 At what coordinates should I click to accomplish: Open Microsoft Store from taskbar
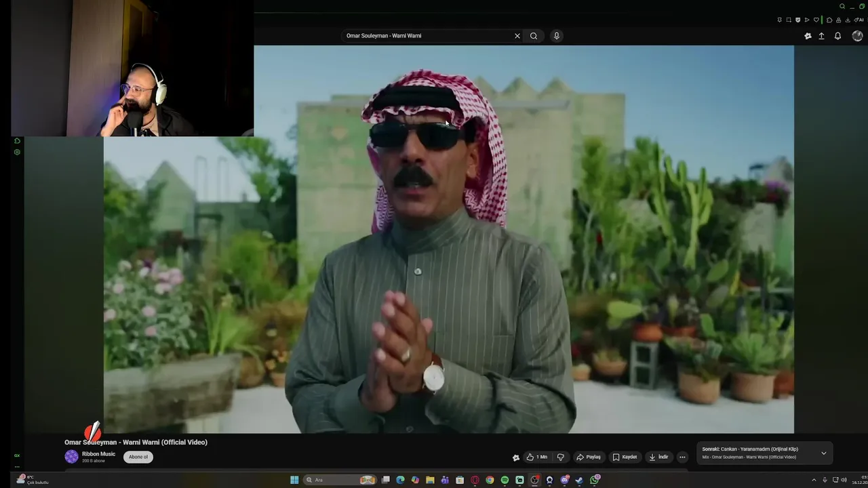coord(460,480)
